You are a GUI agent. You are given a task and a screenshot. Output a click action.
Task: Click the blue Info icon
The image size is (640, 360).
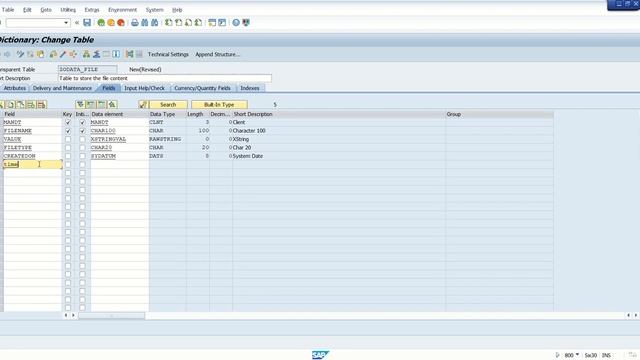[116, 54]
